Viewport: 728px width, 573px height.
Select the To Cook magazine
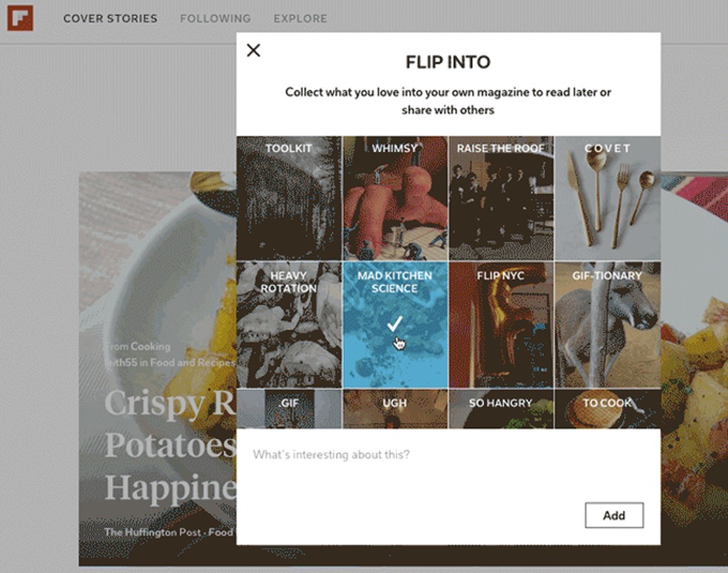point(607,407)
